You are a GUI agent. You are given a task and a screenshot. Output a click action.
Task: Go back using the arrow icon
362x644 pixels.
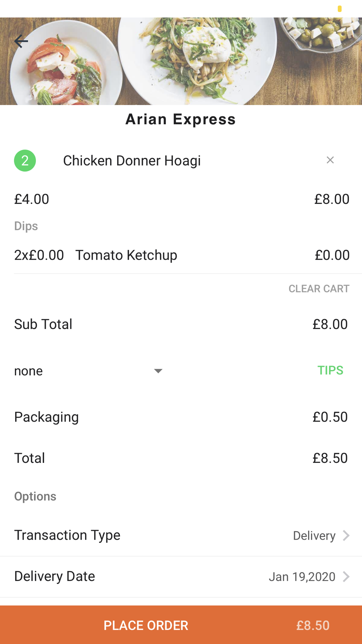pos(21,41)
